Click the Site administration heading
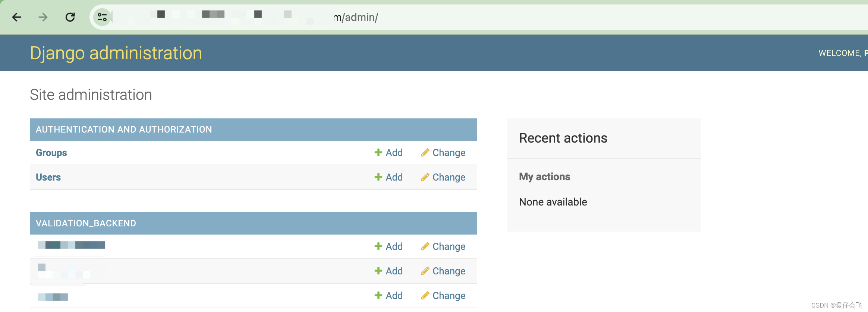The image size is (868, 312). pyautogui.click(x=91, y=95)
